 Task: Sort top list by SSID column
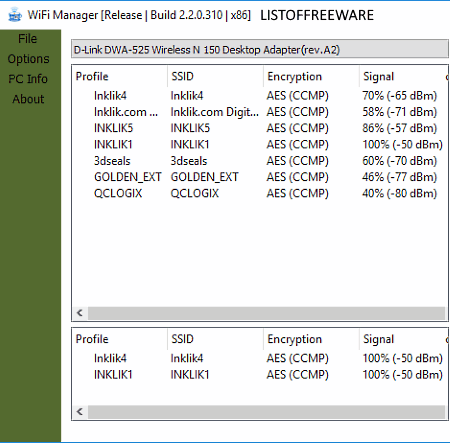click(215, 76)
